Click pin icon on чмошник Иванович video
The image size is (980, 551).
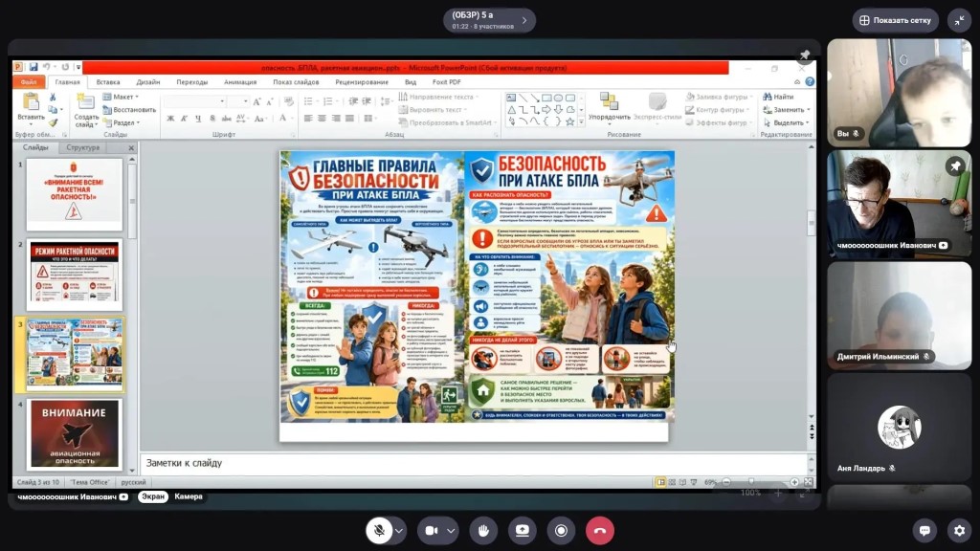point(955,166)
